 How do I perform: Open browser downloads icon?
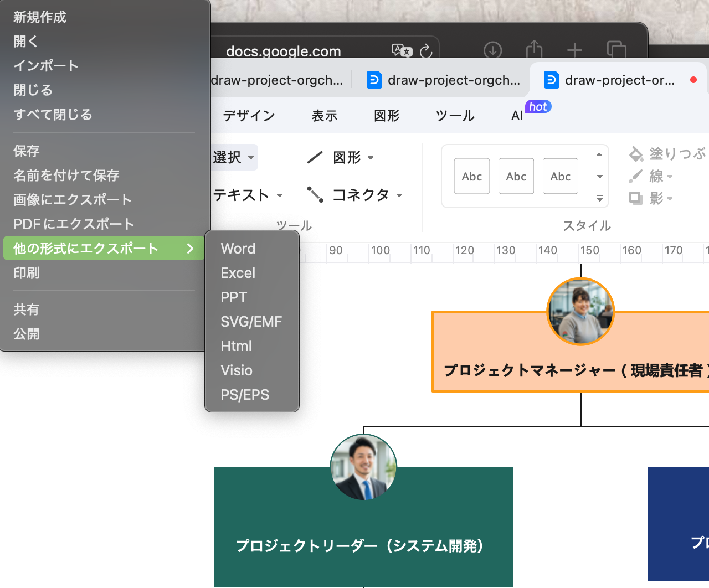pyautogui.click(x=492, y=50)
